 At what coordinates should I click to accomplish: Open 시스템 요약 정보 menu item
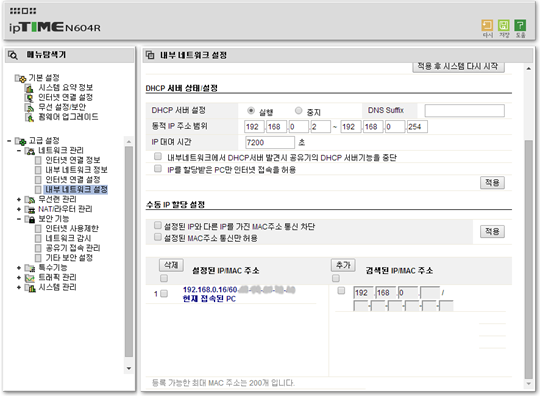[65, 88]
